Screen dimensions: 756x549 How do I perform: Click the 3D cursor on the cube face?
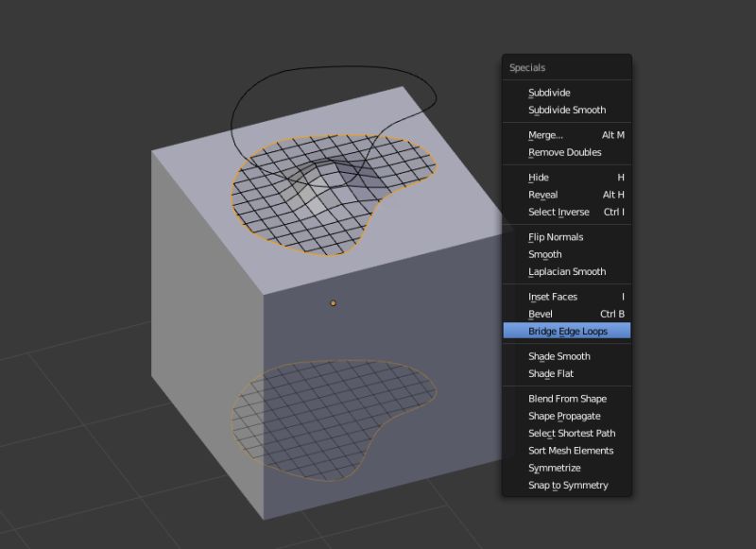point(333,302)
